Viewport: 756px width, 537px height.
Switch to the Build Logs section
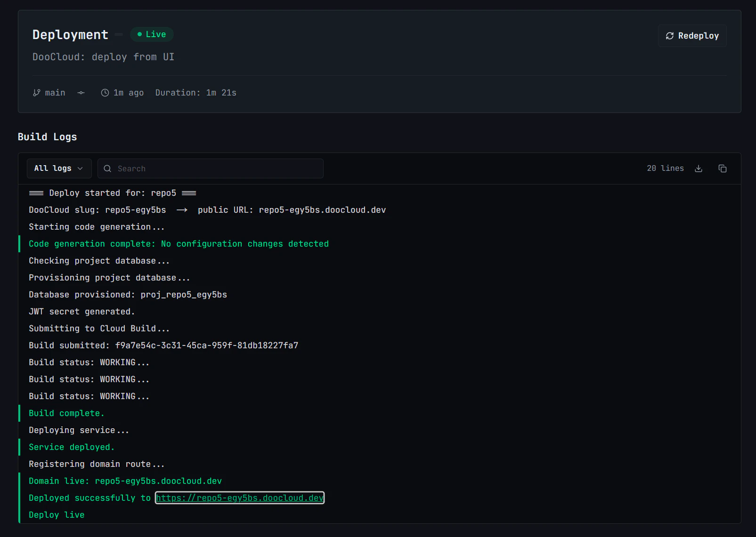click(47, 136)
